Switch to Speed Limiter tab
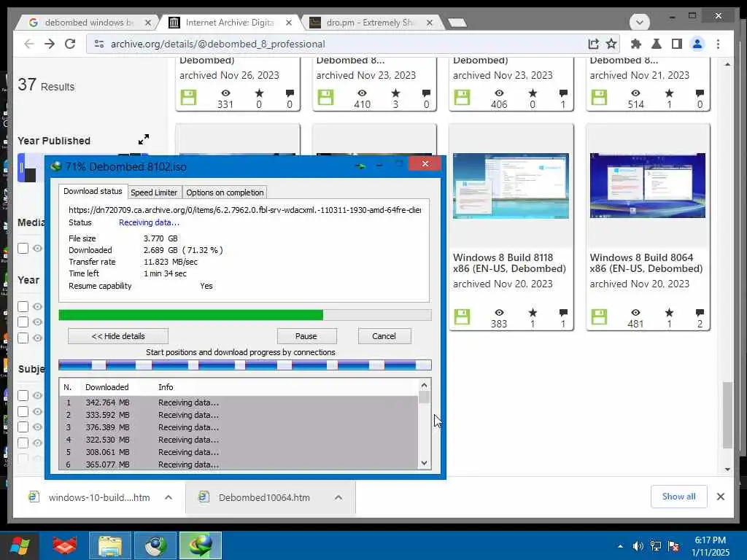This screenshot has height=560, width=747. tap(154, 192)
